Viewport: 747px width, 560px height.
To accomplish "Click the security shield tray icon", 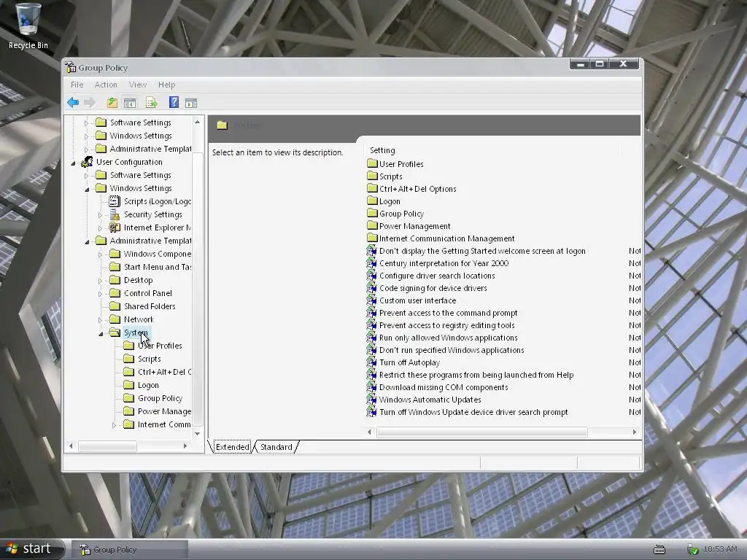I will coord(693,550).
